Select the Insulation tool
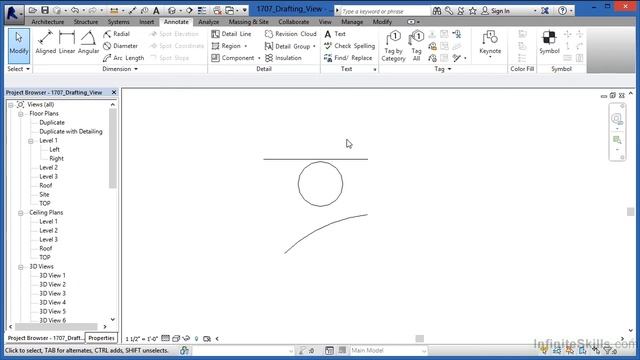The image size is (640, 360). [283, 58]
